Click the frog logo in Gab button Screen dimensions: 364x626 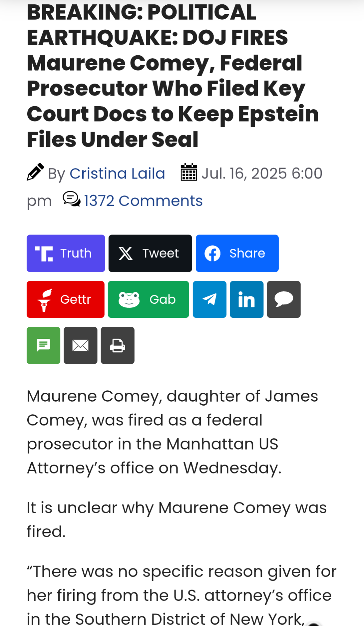(129, 299)
